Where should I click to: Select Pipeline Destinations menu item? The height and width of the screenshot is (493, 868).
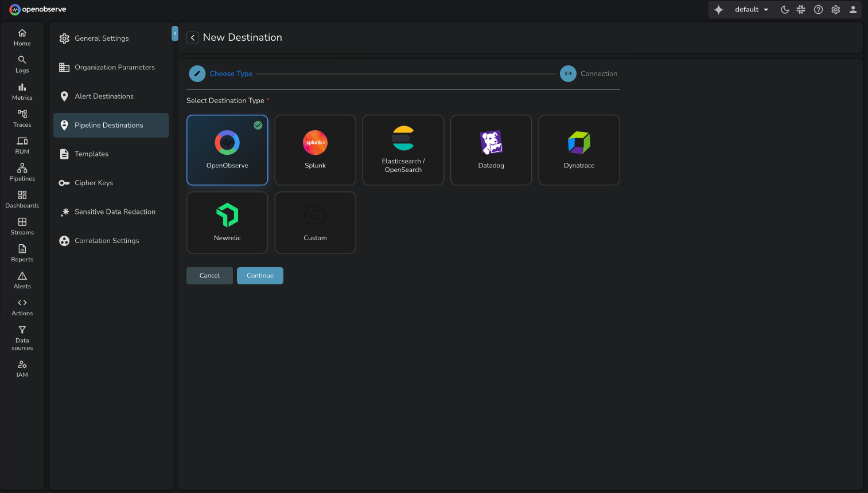(x=111, y=125)
